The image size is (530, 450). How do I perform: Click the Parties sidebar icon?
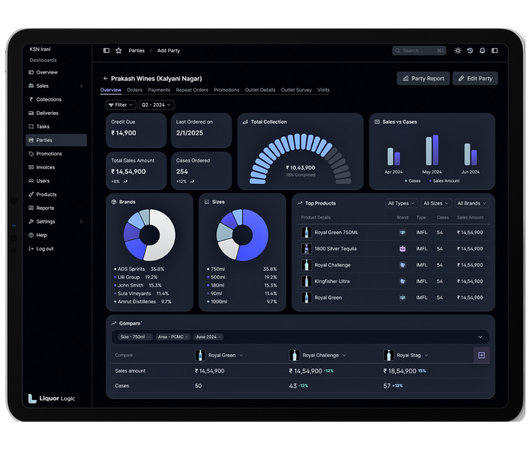(x=31, y=140)
